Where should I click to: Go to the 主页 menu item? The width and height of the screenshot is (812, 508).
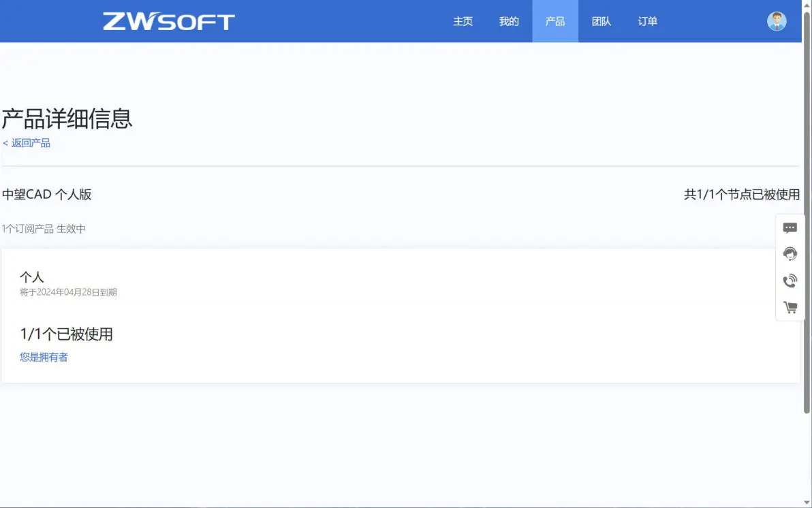pyautogui.click(x=463, y=21)
